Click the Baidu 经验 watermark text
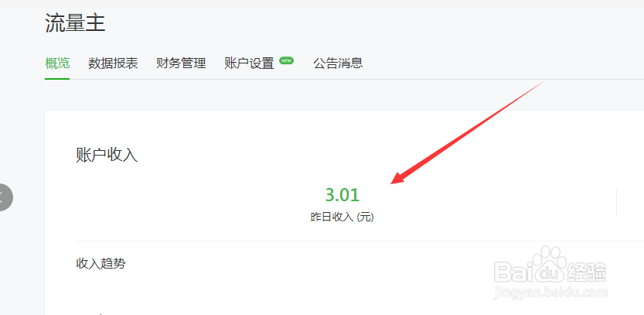The height and width of the screenshot is (315, 644). (x=587, y=272)
